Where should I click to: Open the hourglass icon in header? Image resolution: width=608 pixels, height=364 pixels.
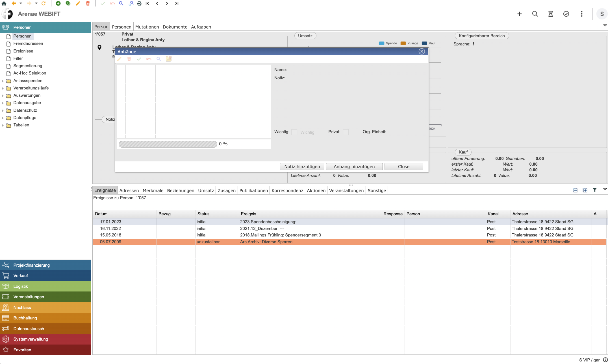(550, 14)
